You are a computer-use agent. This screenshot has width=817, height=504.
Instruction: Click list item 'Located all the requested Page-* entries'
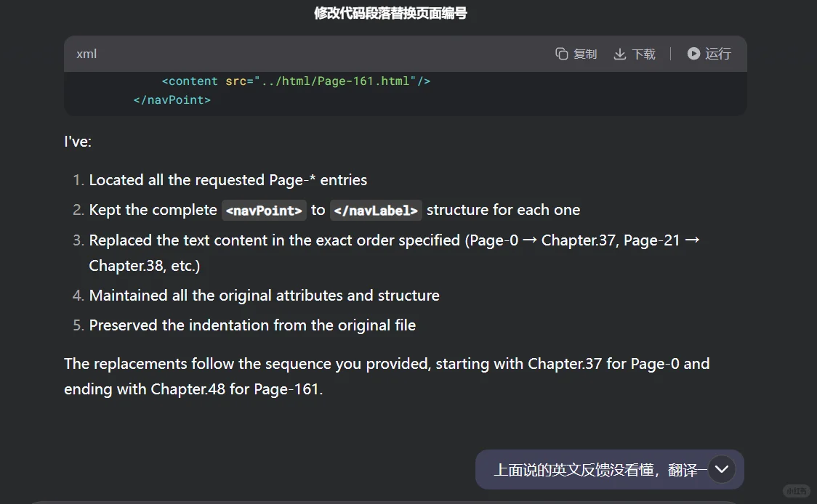coord(228,180)
